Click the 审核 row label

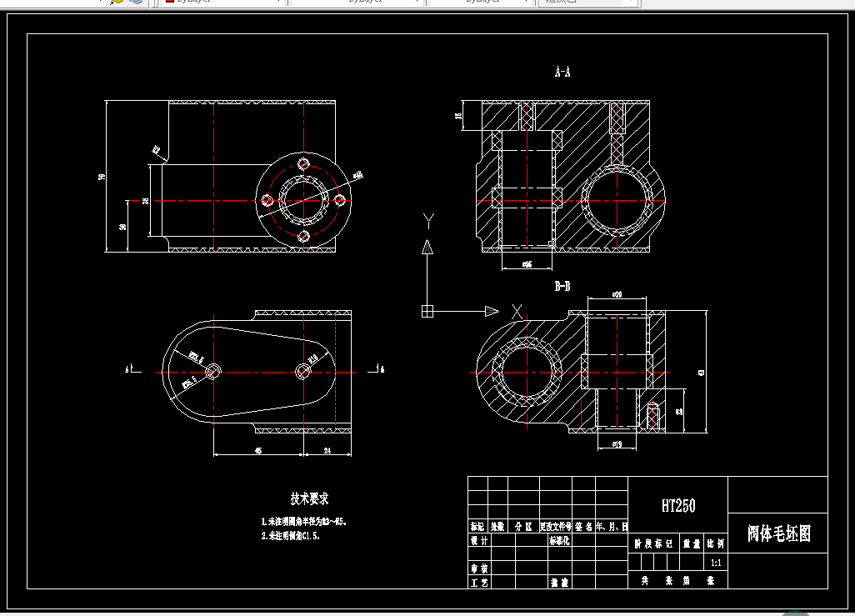point(479,568)
